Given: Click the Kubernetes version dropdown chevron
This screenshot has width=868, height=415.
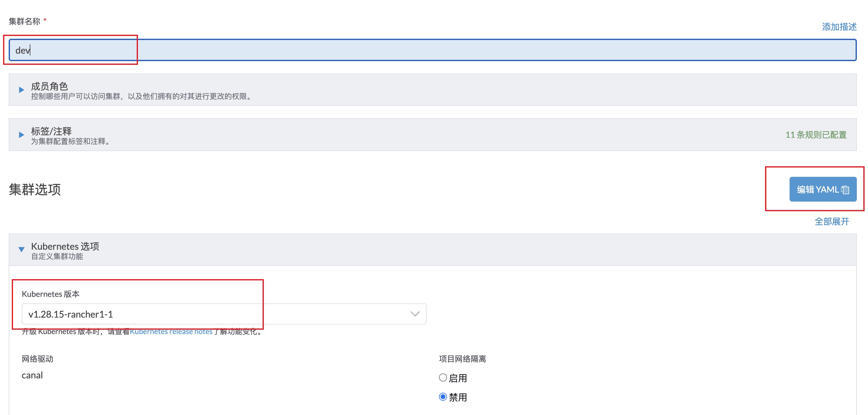Looking at the screenshot, I should tap(415, 314).
